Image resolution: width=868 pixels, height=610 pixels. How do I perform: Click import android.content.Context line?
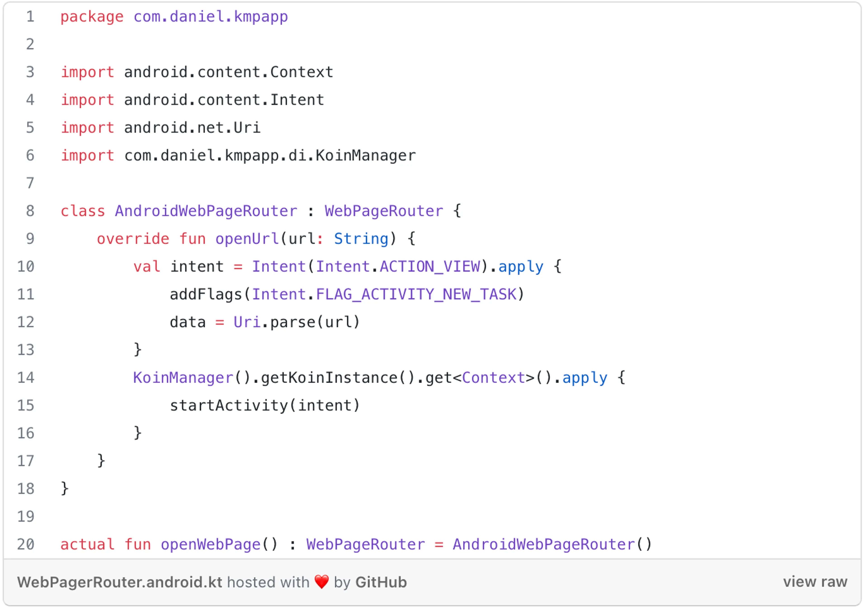197,72
